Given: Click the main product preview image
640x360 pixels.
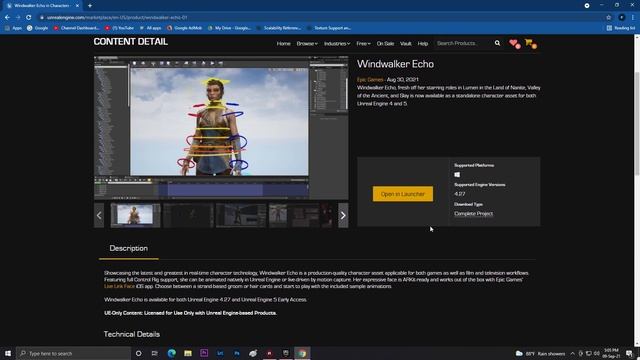Looking at the screenshot, I should tap(221, 128).
